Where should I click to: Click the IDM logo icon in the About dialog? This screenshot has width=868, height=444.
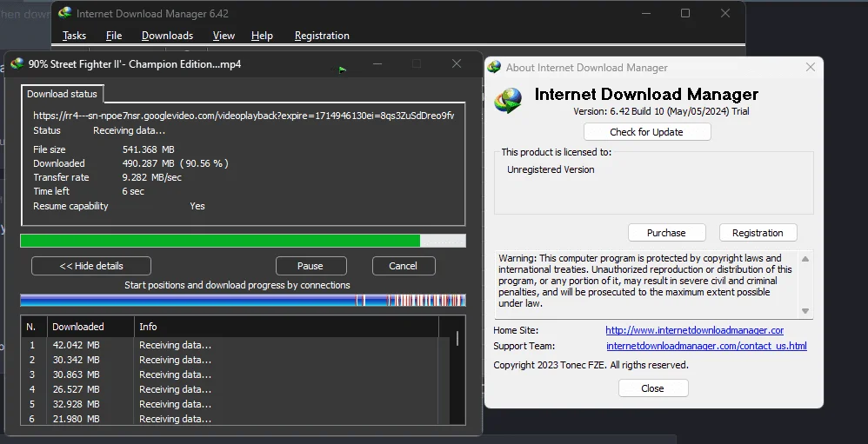(509, 101)
